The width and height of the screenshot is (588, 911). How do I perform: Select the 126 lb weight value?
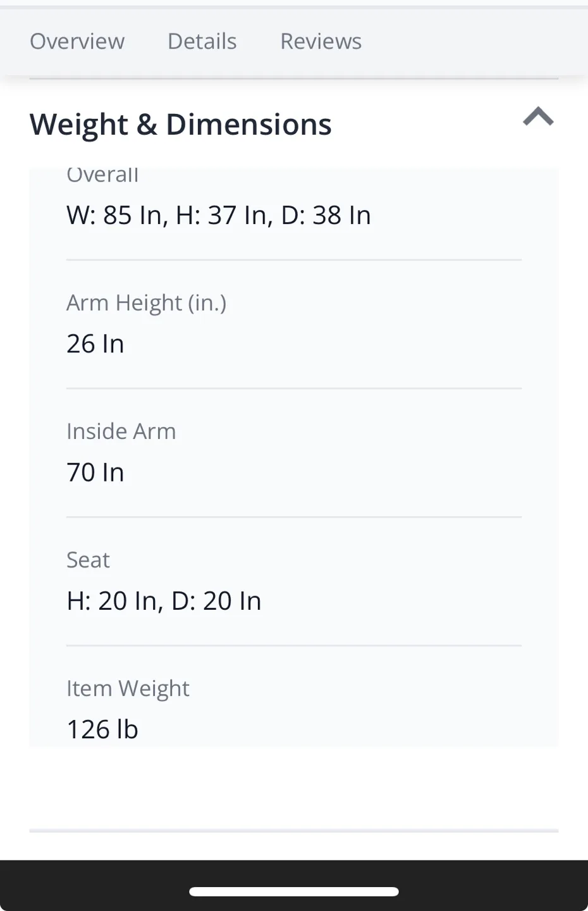click(x=102, y=729)
